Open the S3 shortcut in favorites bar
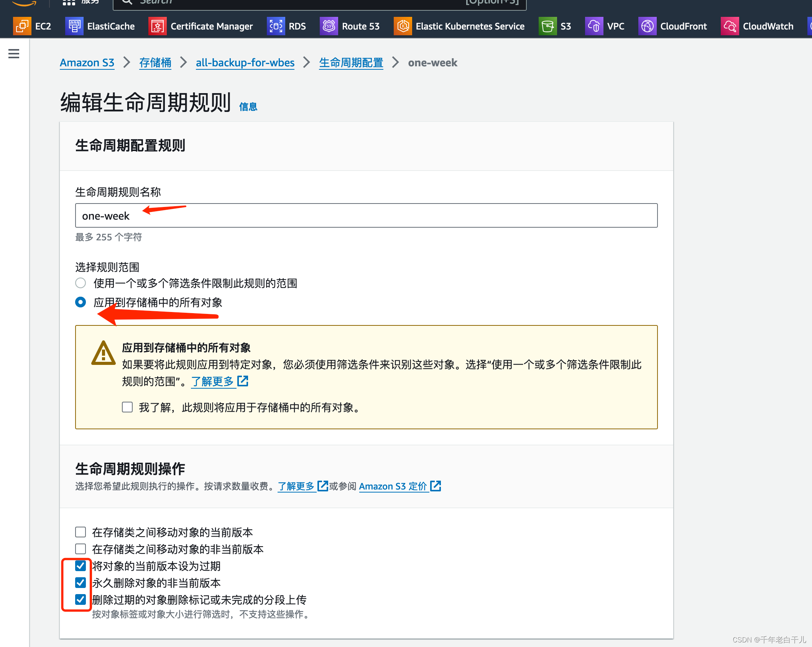 coord(547,26)
